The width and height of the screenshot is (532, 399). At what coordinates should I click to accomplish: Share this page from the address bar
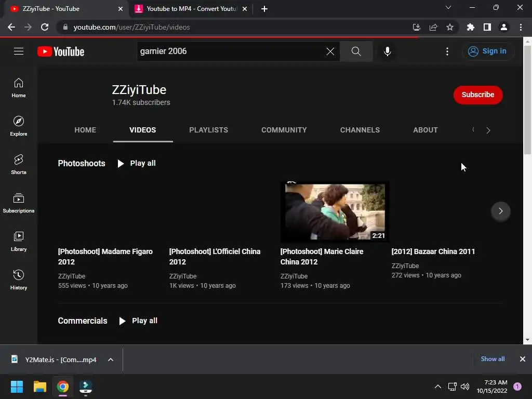(x=433, y=27)
